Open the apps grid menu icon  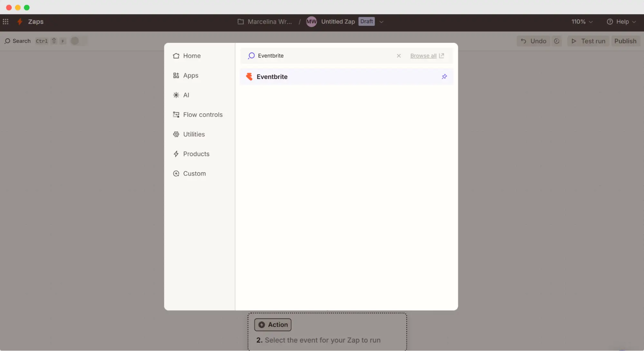(5, 22)
